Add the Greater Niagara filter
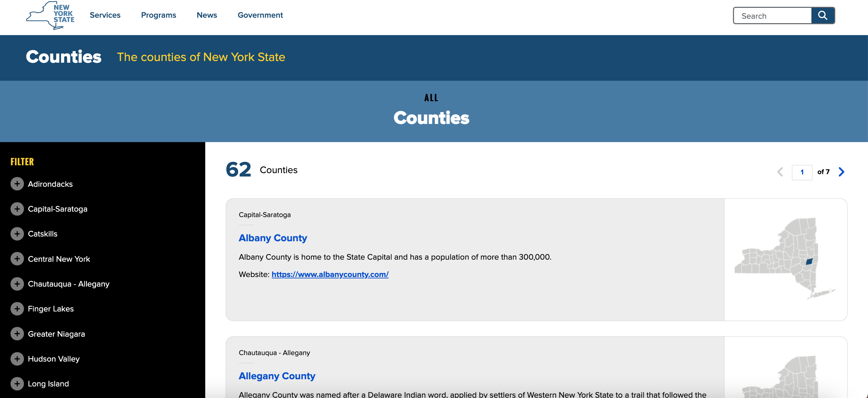Screen dimensions: 868x398 (17, 334)
